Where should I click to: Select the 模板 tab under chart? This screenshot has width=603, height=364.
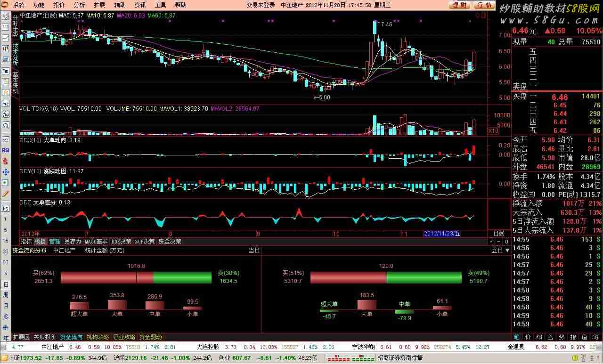[x=40, y=242]
